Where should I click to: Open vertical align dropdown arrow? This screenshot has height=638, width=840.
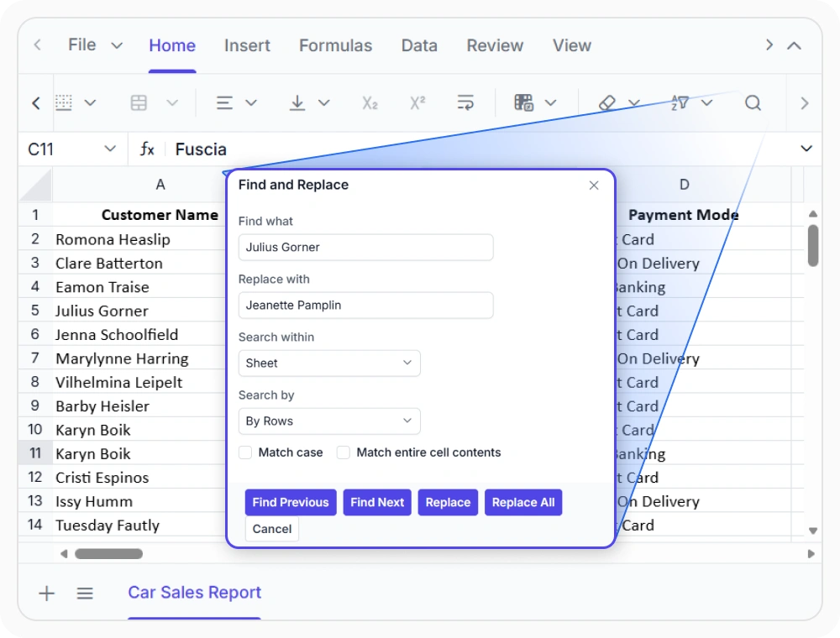tap(323, 102)
